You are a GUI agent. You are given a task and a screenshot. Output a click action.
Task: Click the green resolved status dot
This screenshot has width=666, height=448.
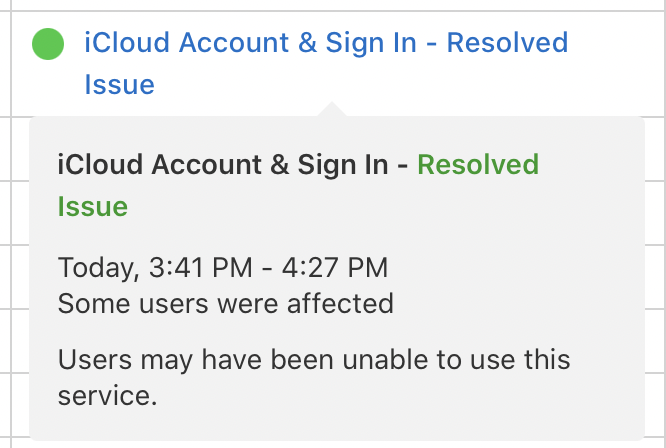[48, 44]
